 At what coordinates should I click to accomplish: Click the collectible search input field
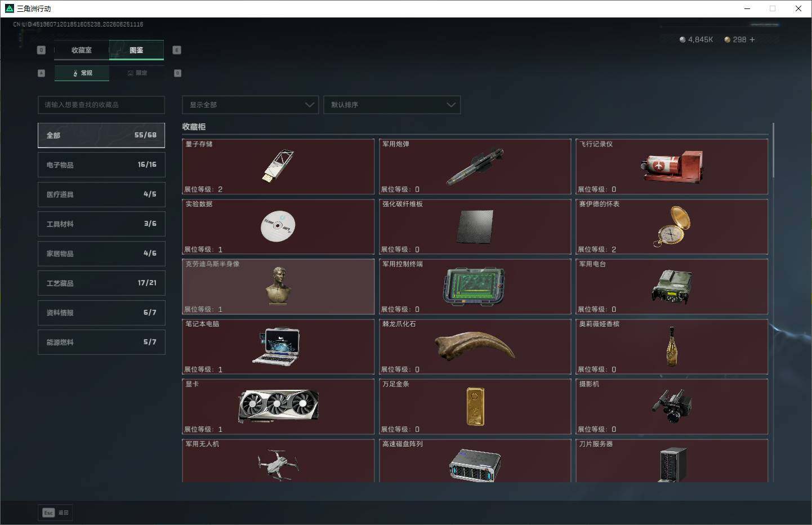(101, 105)
